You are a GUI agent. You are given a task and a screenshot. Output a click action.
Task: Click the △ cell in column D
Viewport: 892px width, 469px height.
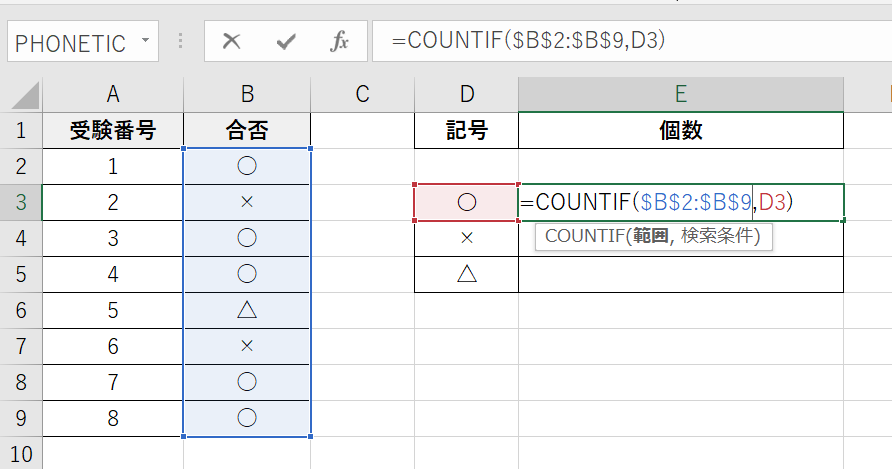click(x=466, y=274)
